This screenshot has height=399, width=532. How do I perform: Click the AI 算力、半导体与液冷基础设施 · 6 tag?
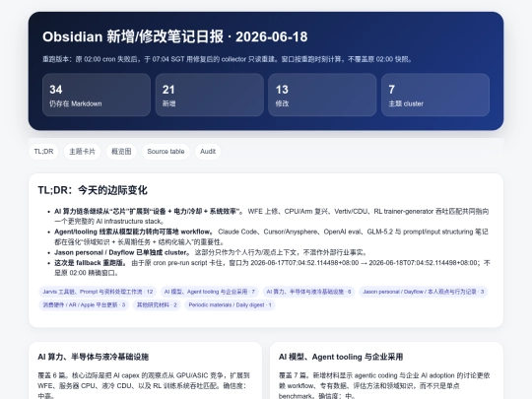[x=308, y=292]
